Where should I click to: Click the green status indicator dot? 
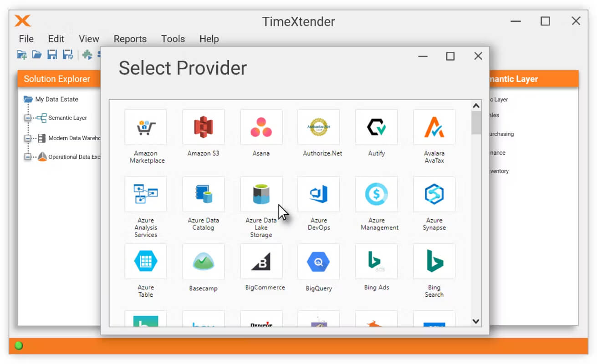19,346
